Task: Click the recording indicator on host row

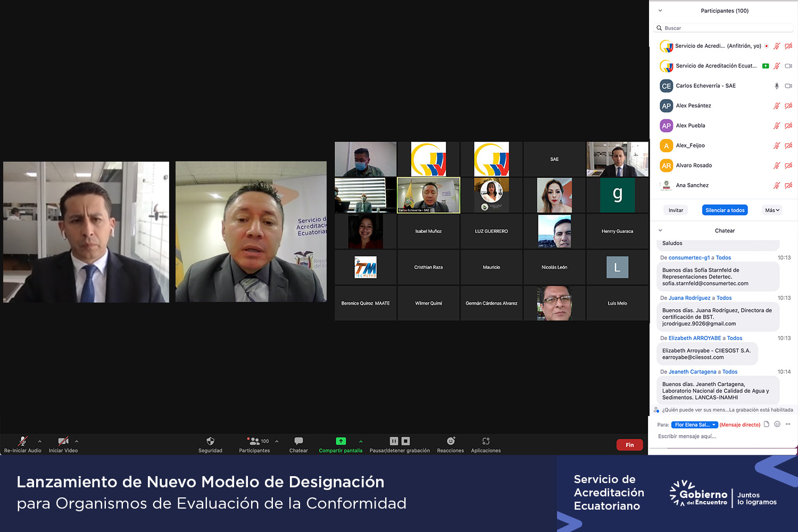Action: pyautogui.click(x=767, y=46)
